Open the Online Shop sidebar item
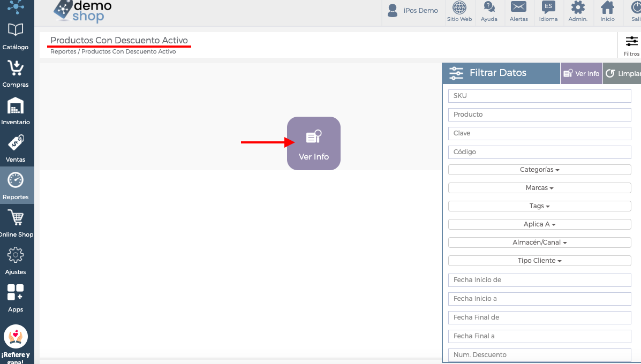The height and width of the screenshot is (364, 641). [16, 223]
